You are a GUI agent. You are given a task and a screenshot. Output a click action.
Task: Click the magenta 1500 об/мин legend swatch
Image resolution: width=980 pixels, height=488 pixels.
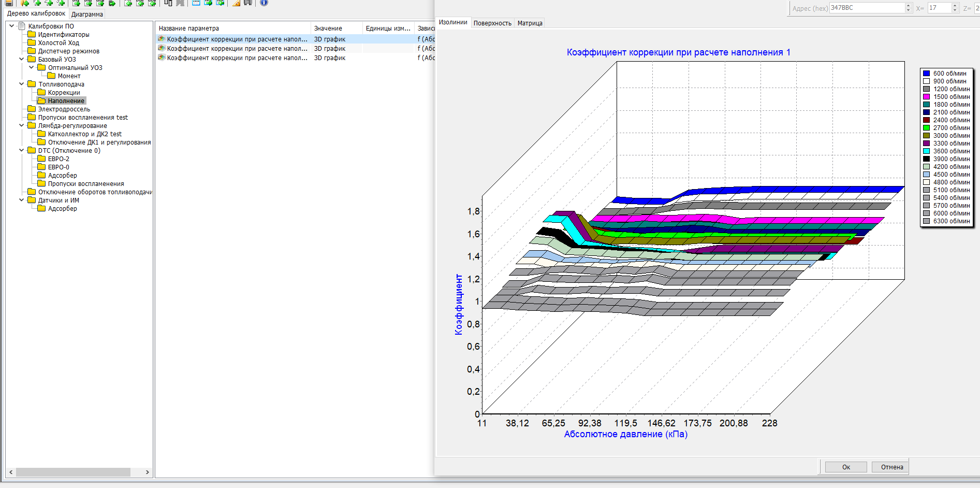pos(926,97)
